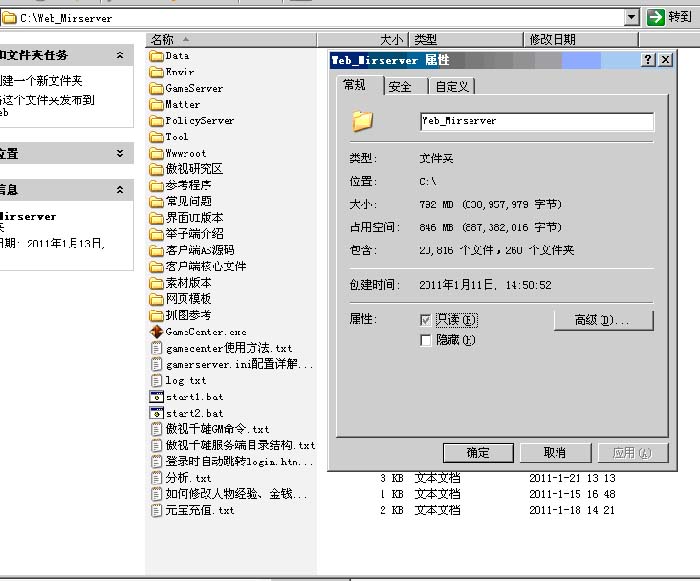Screen dimensions: 700x581
Task: Click the 元宝充值.txt file icon
Action: click(156, 510)
